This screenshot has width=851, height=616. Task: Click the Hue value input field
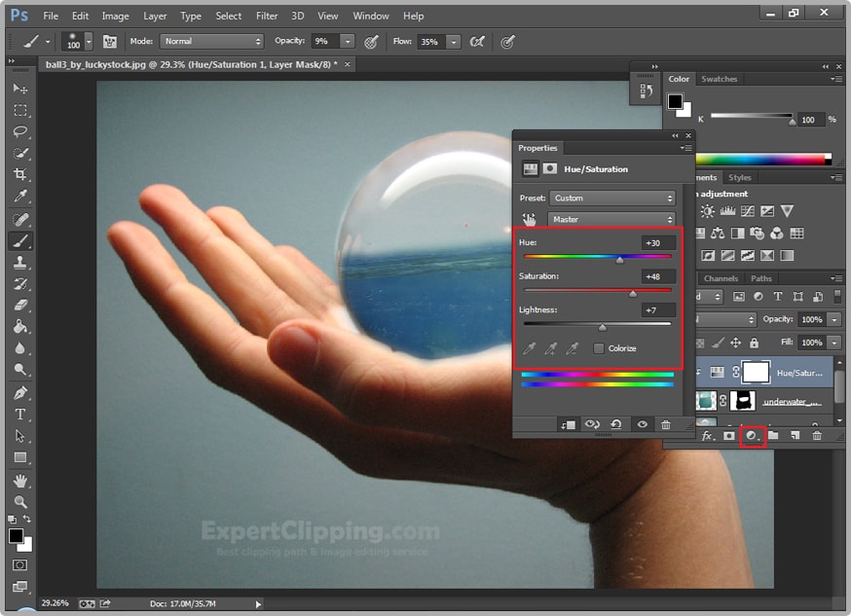click(658, 242)
